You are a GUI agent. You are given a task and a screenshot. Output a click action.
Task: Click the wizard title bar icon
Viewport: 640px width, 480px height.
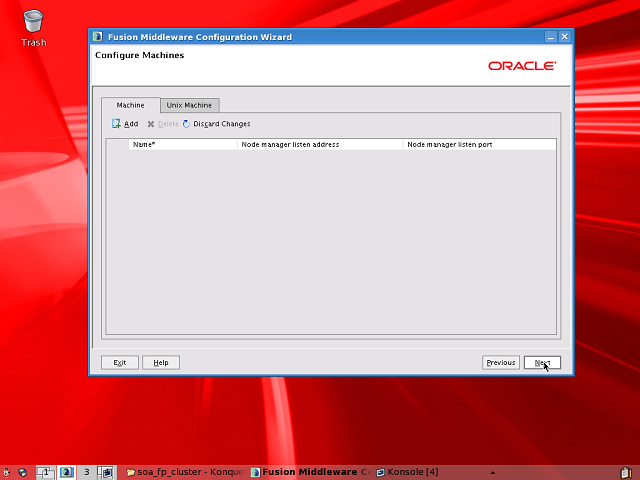click(x=98, y=37)
